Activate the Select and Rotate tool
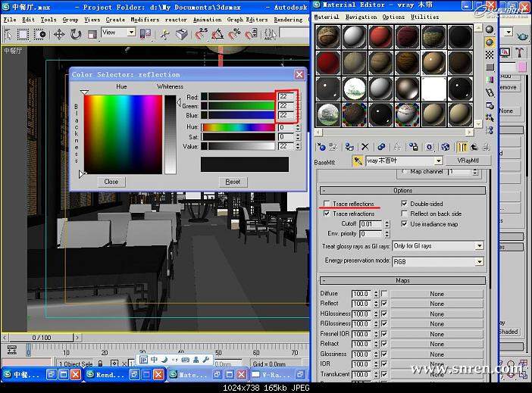This screenshot has height=393, width=532. 76,34
